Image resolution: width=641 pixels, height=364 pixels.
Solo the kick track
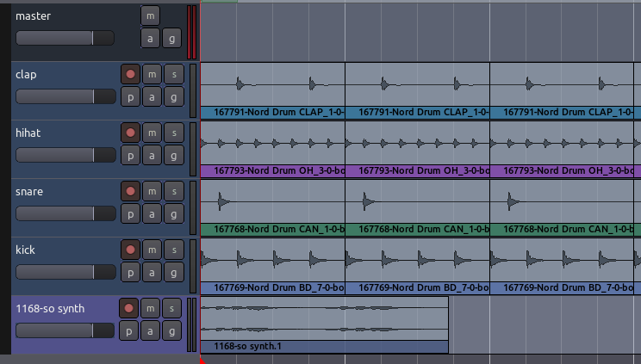click(x=174, y=250)
